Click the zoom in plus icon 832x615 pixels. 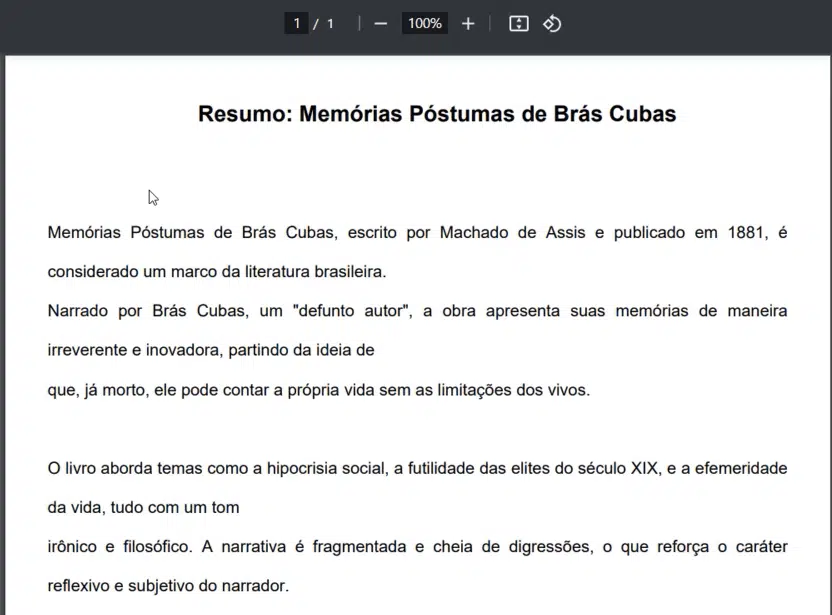tap(467, 24)
